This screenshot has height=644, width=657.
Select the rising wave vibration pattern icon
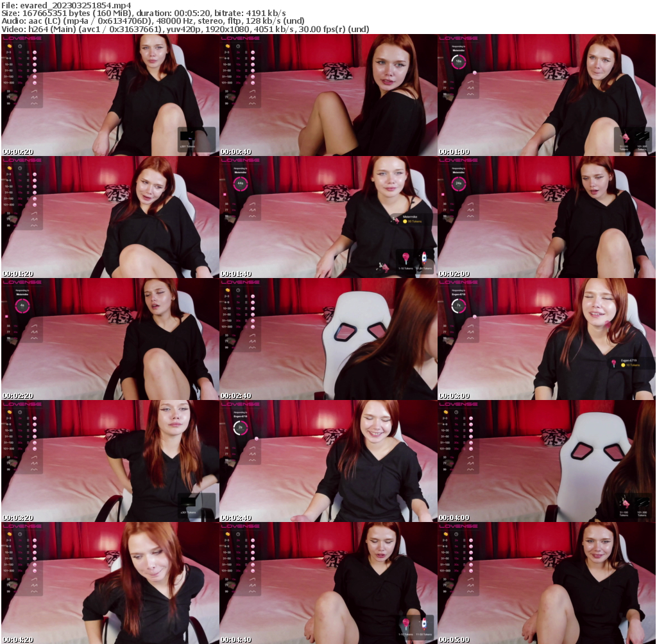[x=35, y=91]
